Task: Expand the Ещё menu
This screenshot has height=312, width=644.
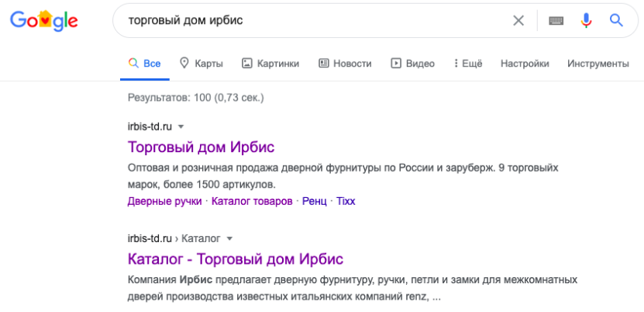Action: click(468, 64)
